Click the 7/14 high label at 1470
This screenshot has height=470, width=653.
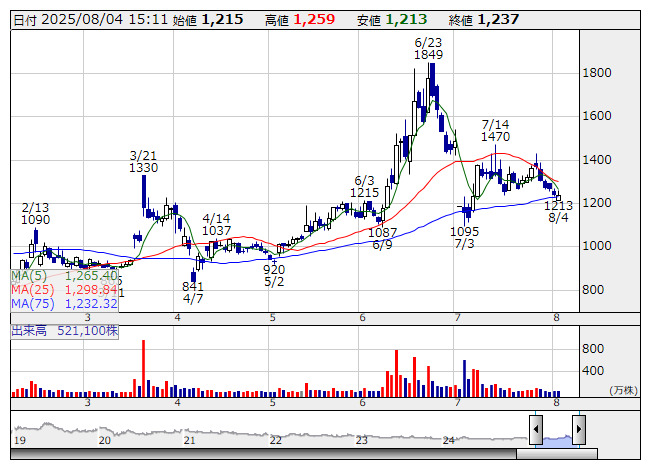point(496,129)
